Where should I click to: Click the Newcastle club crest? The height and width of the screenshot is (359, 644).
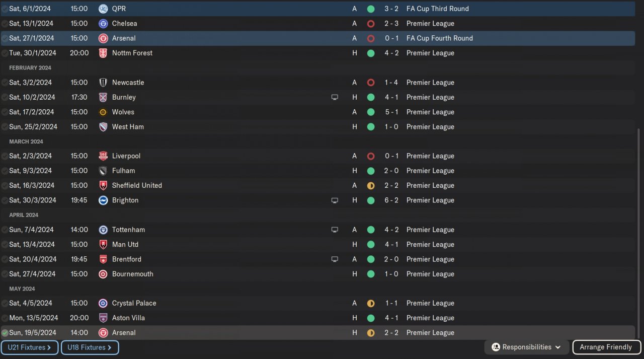pos(103,83)
